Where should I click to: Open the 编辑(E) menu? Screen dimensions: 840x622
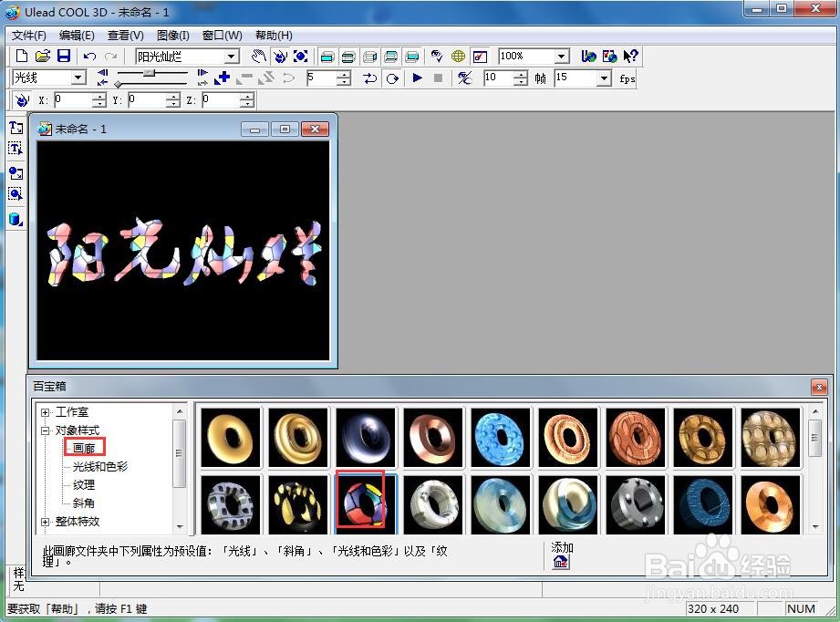click(77, 36)
